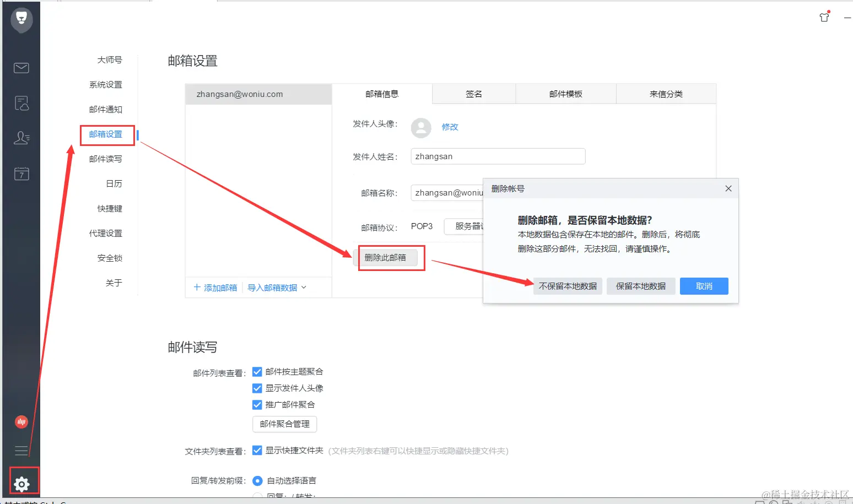853x504 pixels.
Task: Open the notes icon in sidebar
Action: click(x=21, y=103)
